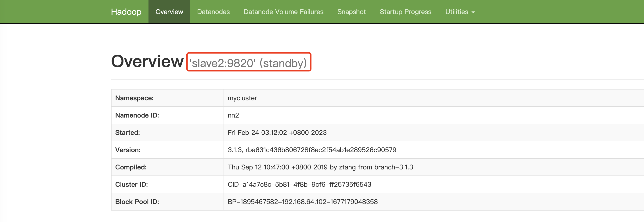The width and height of the screenshot is (644, 222).
Task: Open the Startup Progress tab
Action: (405, 12)
